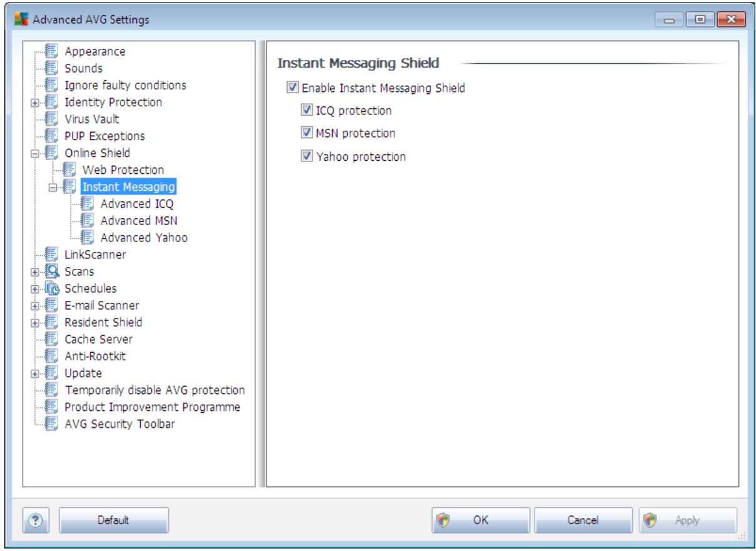Uncheck MSN protection
This screenshot has width=756, height=551.
(x=306, y=133)
